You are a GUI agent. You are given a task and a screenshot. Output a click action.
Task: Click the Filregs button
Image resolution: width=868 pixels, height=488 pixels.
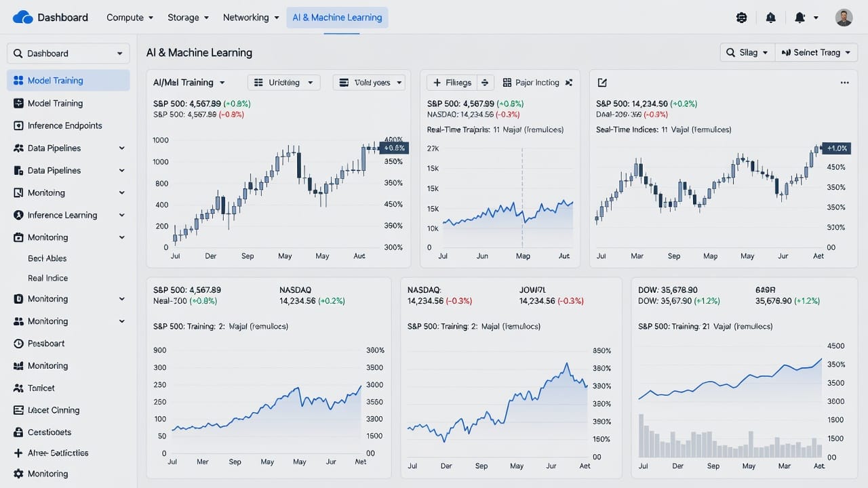(452, 83)
